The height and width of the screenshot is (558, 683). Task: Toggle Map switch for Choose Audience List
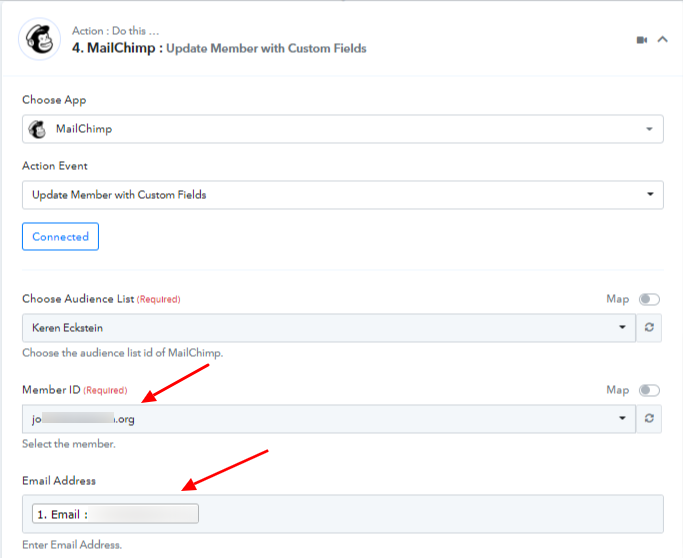[x=649, y=299]
